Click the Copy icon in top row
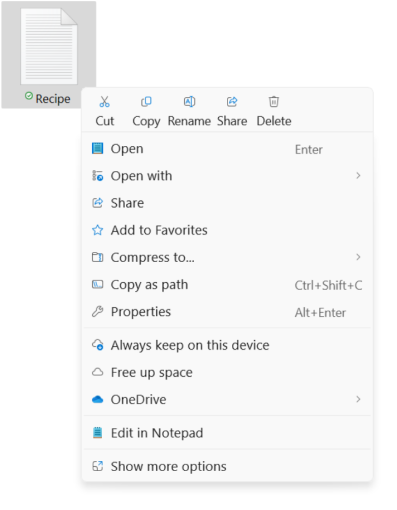 146,101
